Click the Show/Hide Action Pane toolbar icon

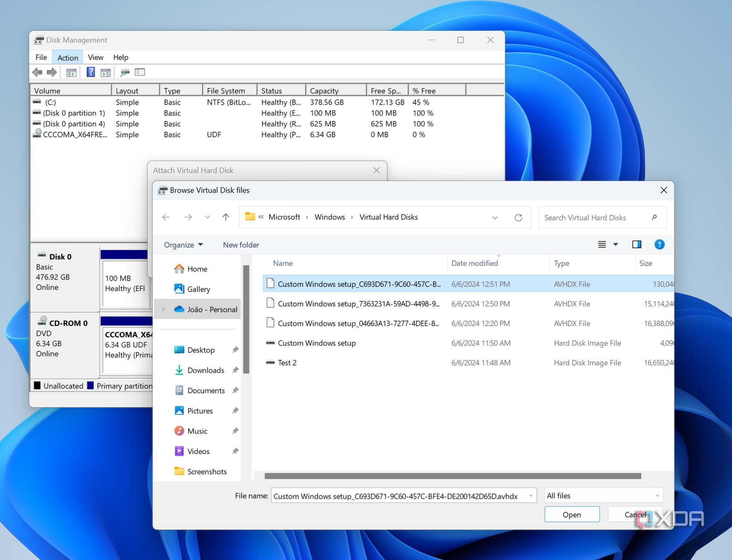(x=106, y=72)
